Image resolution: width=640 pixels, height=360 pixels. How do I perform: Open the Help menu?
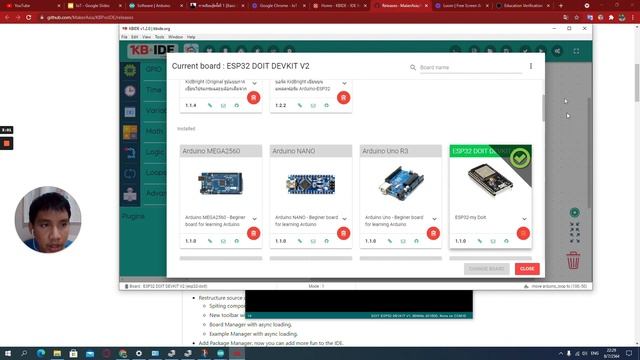[x=191, y=37]
